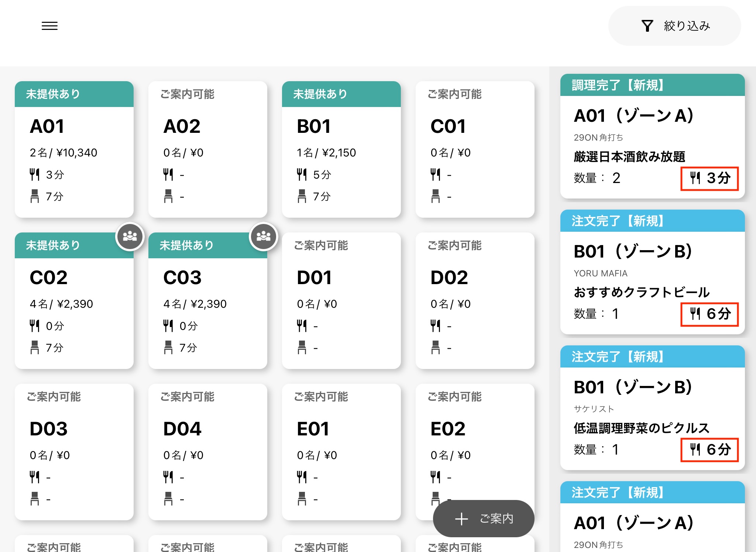Viewport: 756px width, 552px height.
Task: Choose table card D03
Action: [74, 452]
